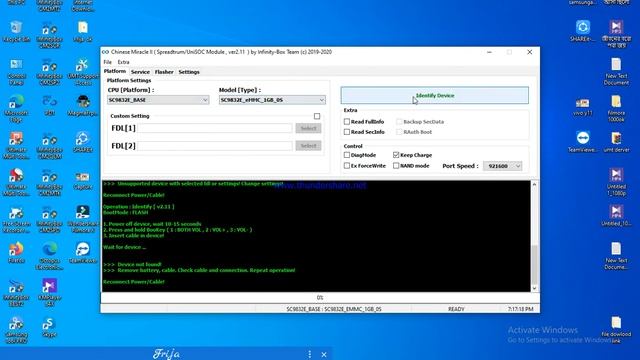The width and height of the screenshot is (640, 360).
Task: Click the Chinese Miracle II title bar icon
Action: 105,52
